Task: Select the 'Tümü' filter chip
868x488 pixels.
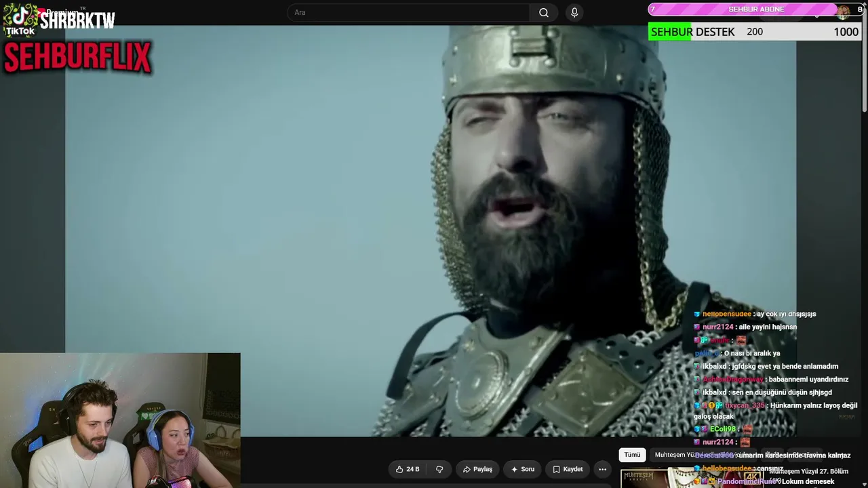Action: pyautogui.click(x=632, y=455)
